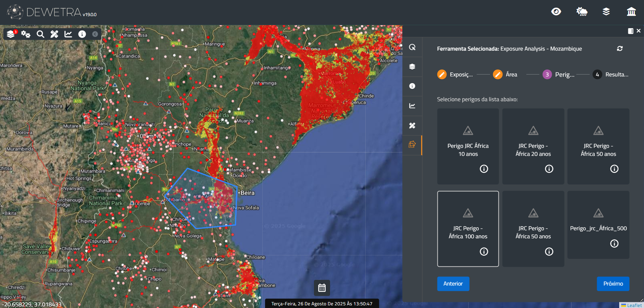Show info for JRC Perigo África 20 anos
The width and height of the screenshot is (644, 308).
(x=549, y=169)
